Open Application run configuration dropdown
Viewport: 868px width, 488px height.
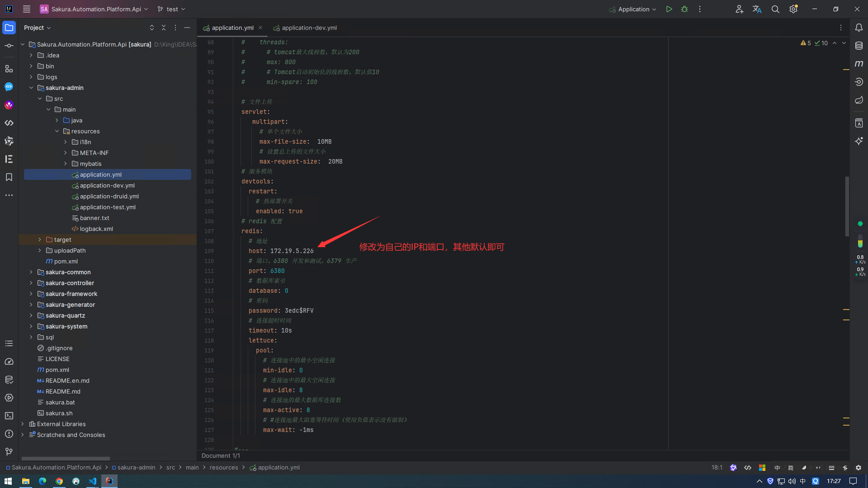[x=632, y=9]
